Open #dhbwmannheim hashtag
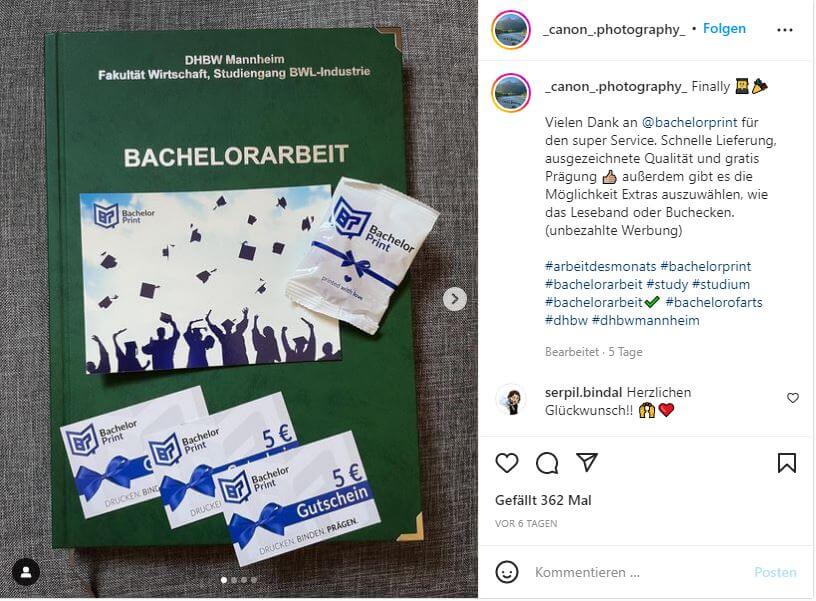The height and width of the screenshot is (601, 816). (x=645, y=320)
